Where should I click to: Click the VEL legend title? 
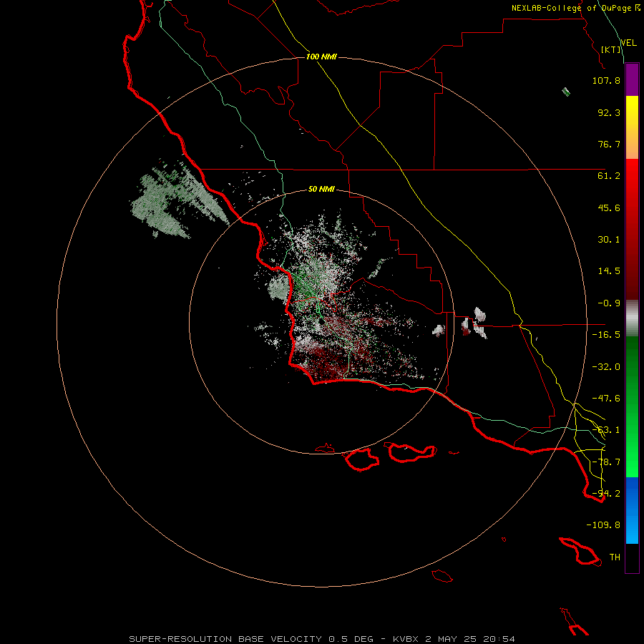click(x=628, y=43)
